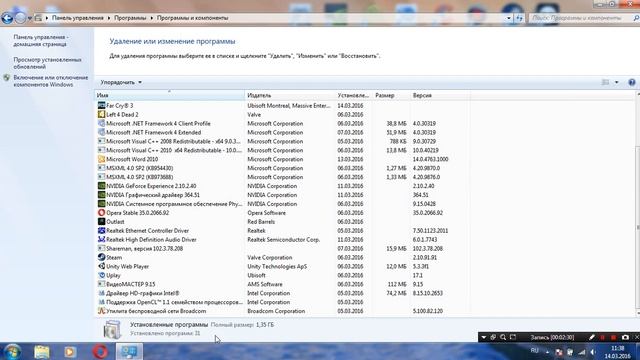Expand the arrow after Панель управления breadcrumb

click(x=109, y=18)
